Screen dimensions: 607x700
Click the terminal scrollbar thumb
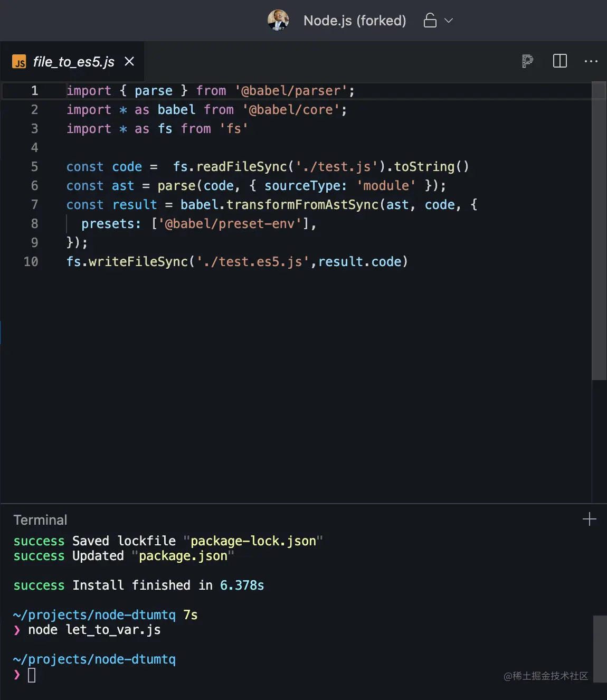click(600, 649)
